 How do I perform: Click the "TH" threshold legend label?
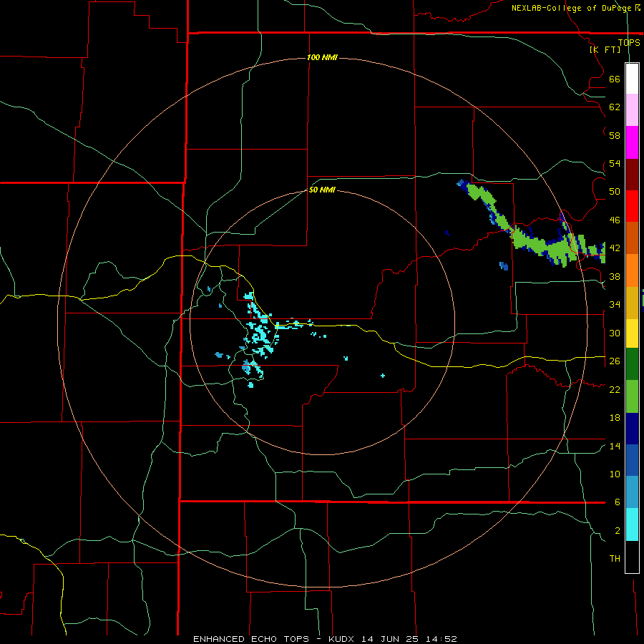[x=615, y=559]
